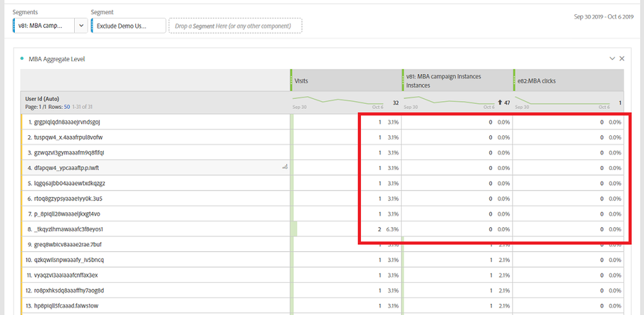The width and height of the screenshot is (644, 315).
Task: Select the Visits column header
Action: click(x=345, y=81)
